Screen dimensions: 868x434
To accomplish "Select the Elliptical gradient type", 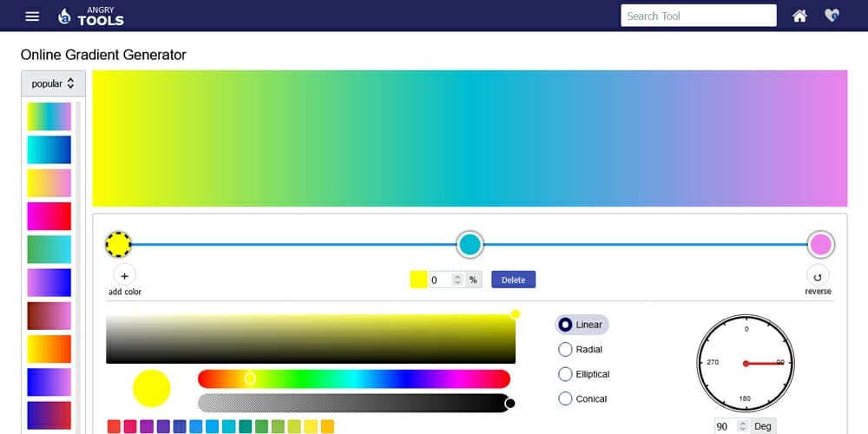I will (x=584, y=374).
